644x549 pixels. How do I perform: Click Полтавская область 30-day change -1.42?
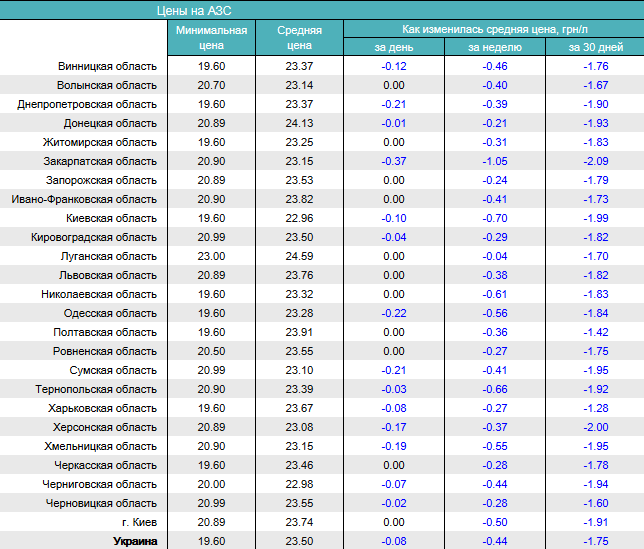tap(595, 332)
